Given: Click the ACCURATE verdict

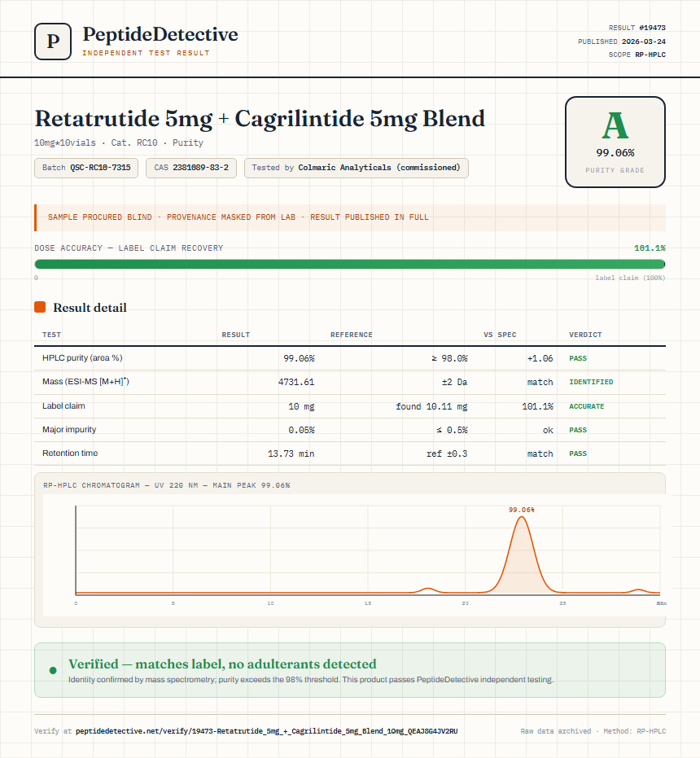Looking at the screenshot, I should 586,406.
